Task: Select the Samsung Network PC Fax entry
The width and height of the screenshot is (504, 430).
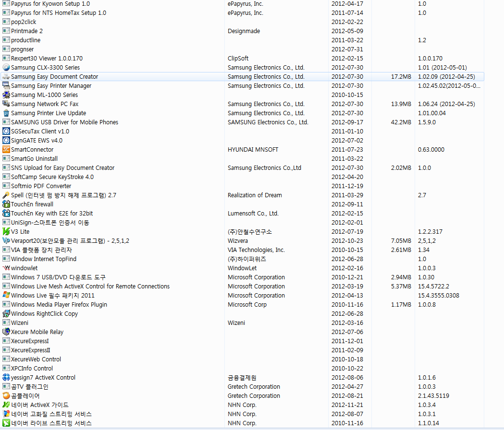Action: coord(45,104)
